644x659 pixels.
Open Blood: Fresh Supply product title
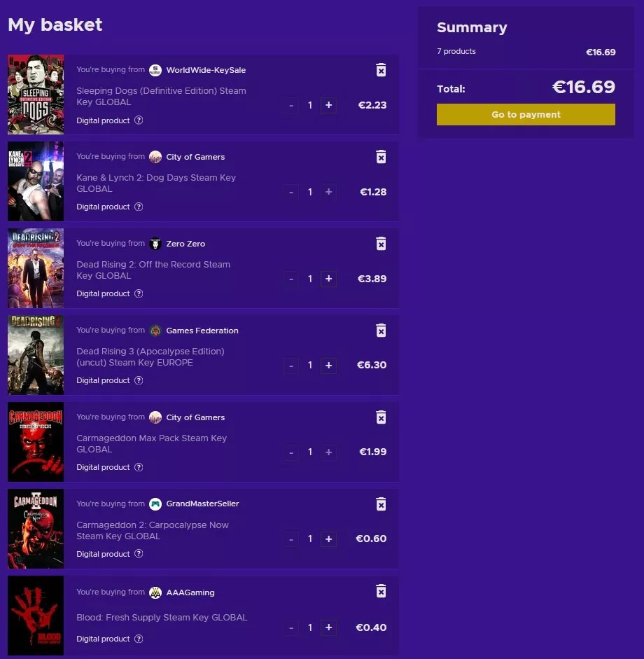coord(162,618)
